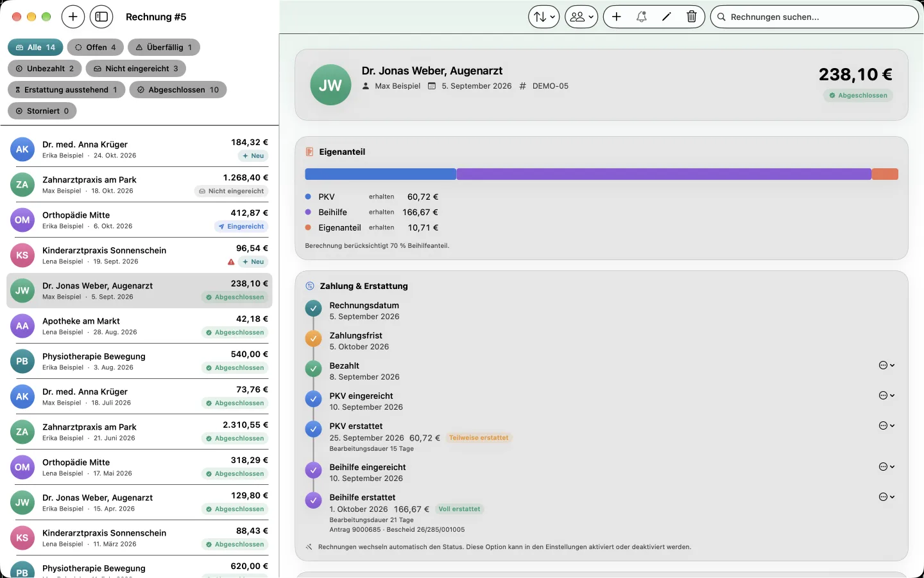Open options menu for Beihilfe eingereicht
The image size is (924, 578).
pos(887,467)
